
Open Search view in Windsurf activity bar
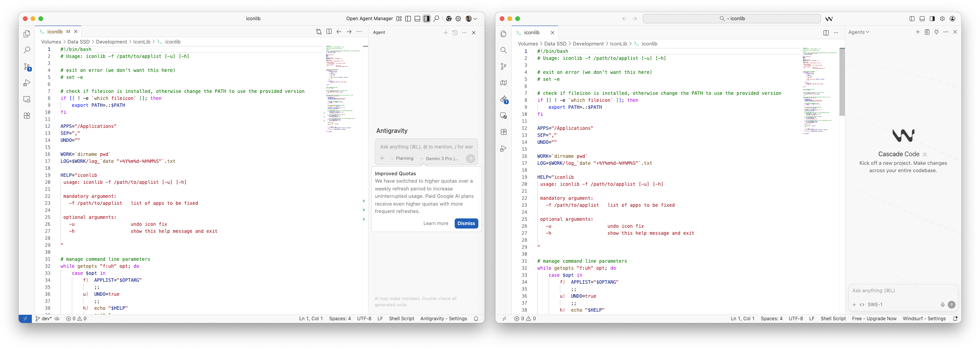(504, 50)
